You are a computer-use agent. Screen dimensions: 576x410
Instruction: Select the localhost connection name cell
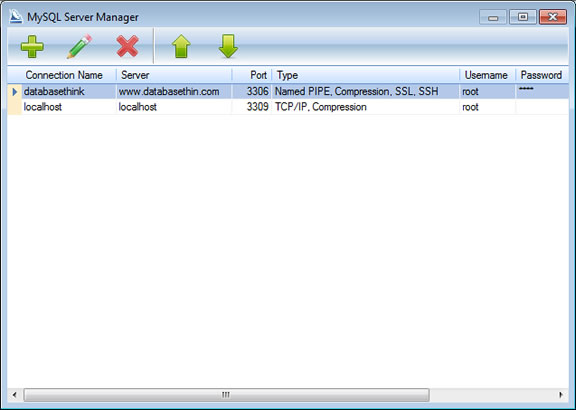coord(69,107)
